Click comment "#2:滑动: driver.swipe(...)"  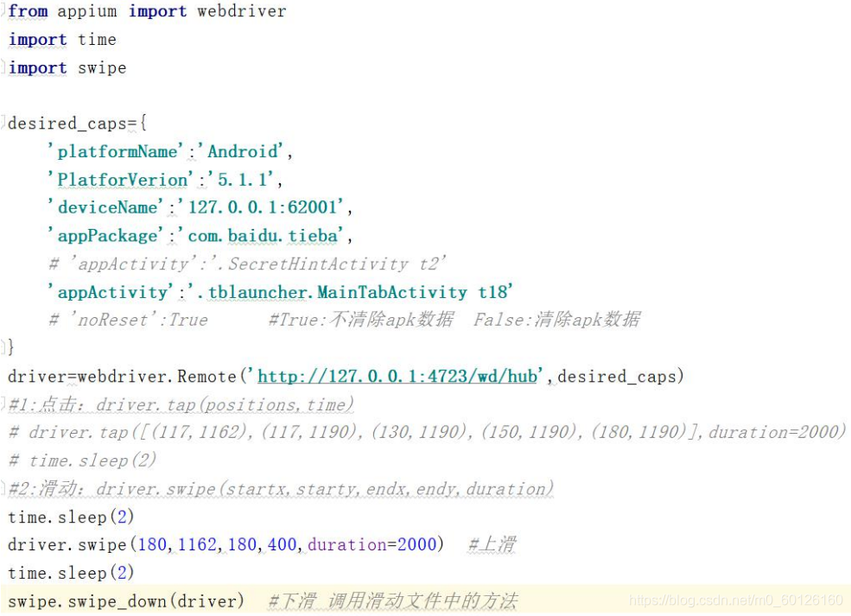point(281,488)
